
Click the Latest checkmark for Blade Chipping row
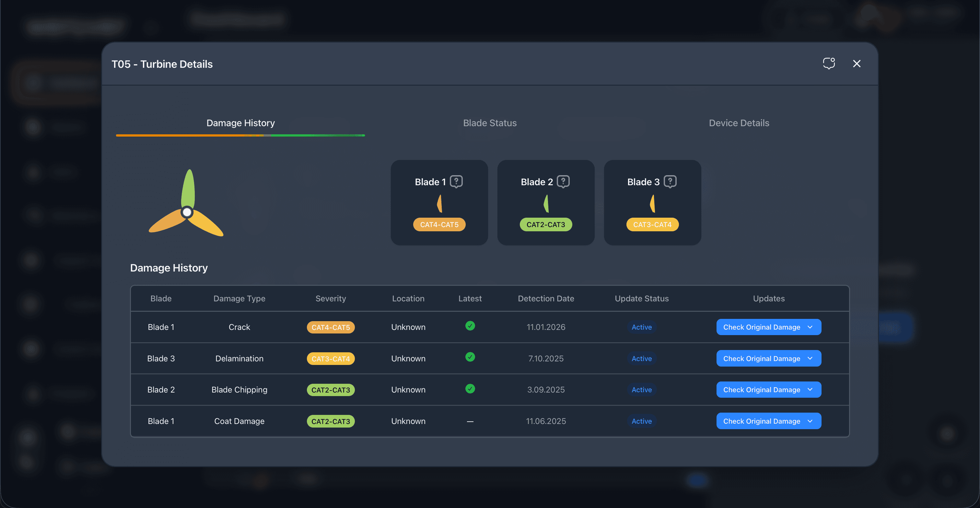click(x=470, y=388)
